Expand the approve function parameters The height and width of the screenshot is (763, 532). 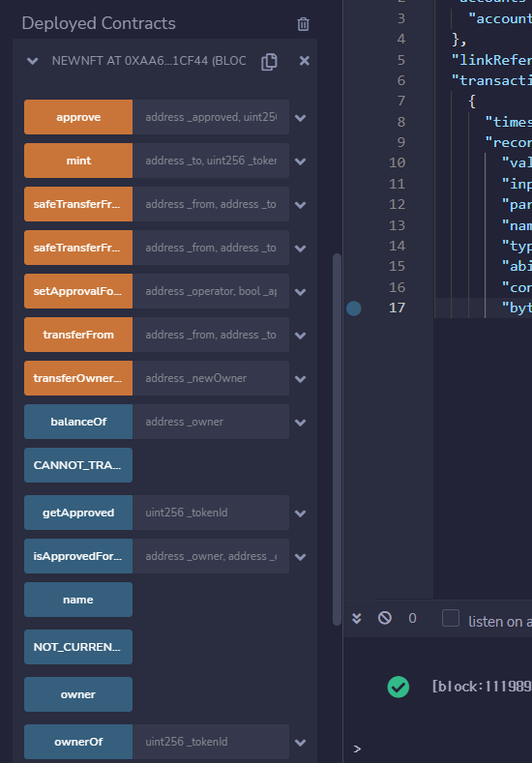pos(301,118)
